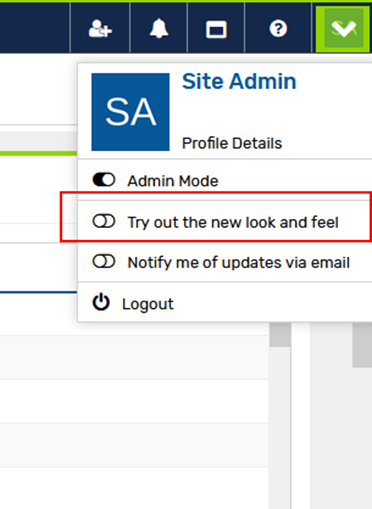Click the window panel icon in header
This screenshot has width=372, height=509.
tap(216, 29)
